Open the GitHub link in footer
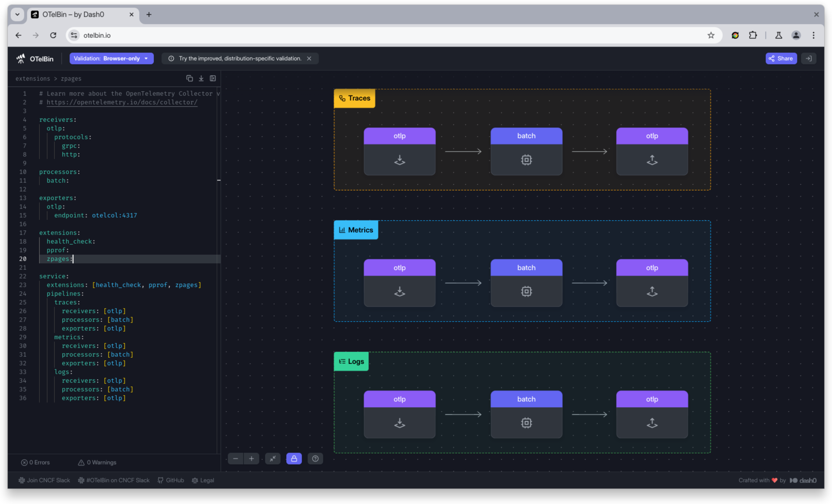This screenshot has height=504, width=832. [171, 480]
